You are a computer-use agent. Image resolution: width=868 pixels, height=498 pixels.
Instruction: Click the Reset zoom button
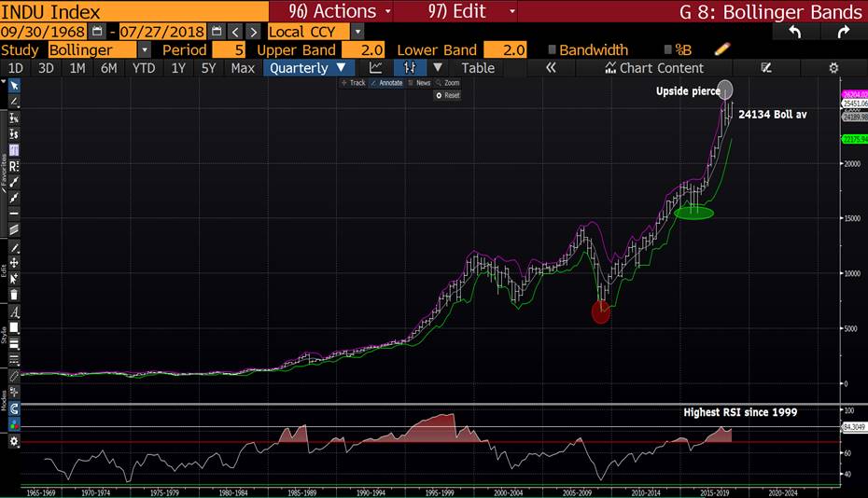click(x=448, y=95)
